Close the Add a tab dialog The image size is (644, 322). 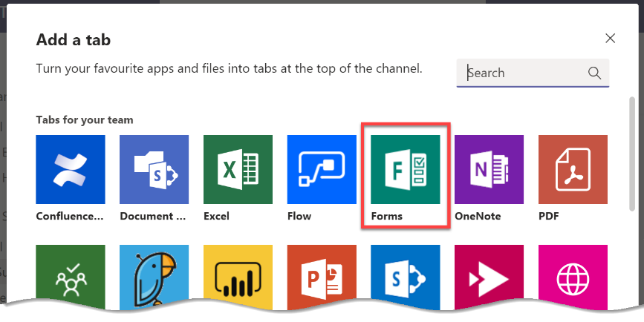(x=611, y=39)
